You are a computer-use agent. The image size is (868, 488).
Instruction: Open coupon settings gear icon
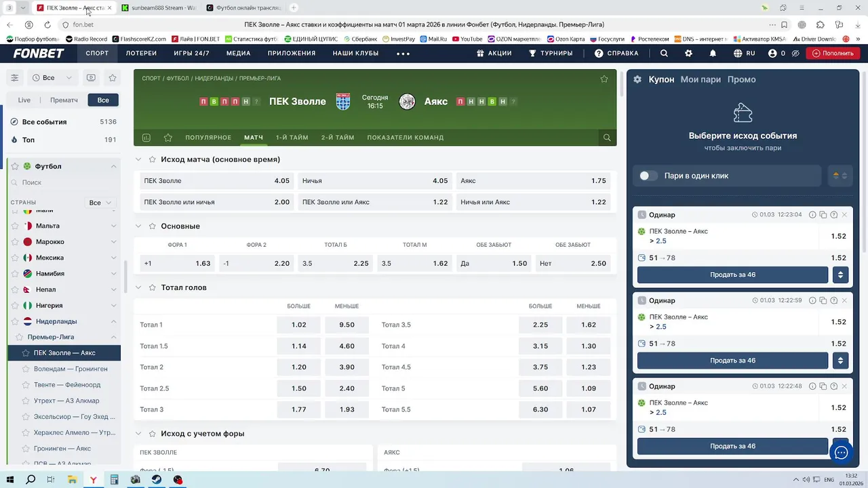pyautogui.click(x=637, y=79)
